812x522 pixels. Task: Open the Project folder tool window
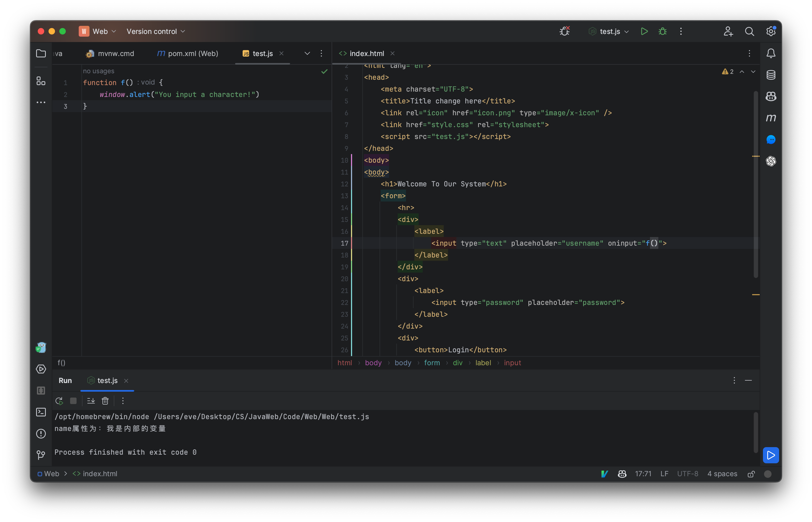tap(41, 54)
